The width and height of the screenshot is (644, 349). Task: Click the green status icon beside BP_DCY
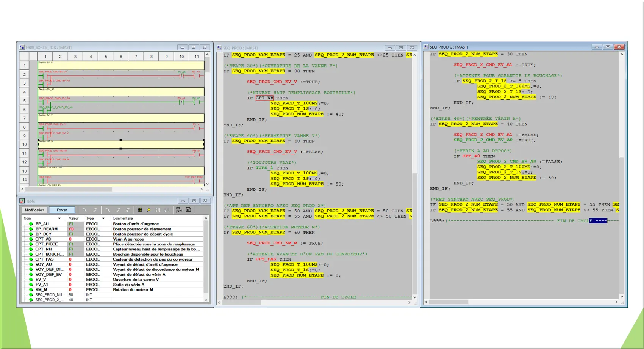click(31, 234)
